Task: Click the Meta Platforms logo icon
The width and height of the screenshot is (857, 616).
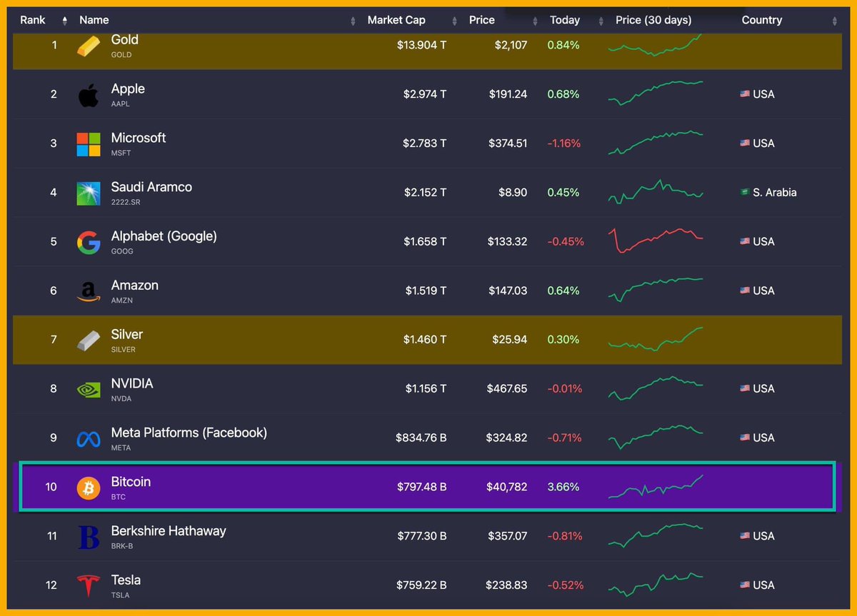Action: 89,439
